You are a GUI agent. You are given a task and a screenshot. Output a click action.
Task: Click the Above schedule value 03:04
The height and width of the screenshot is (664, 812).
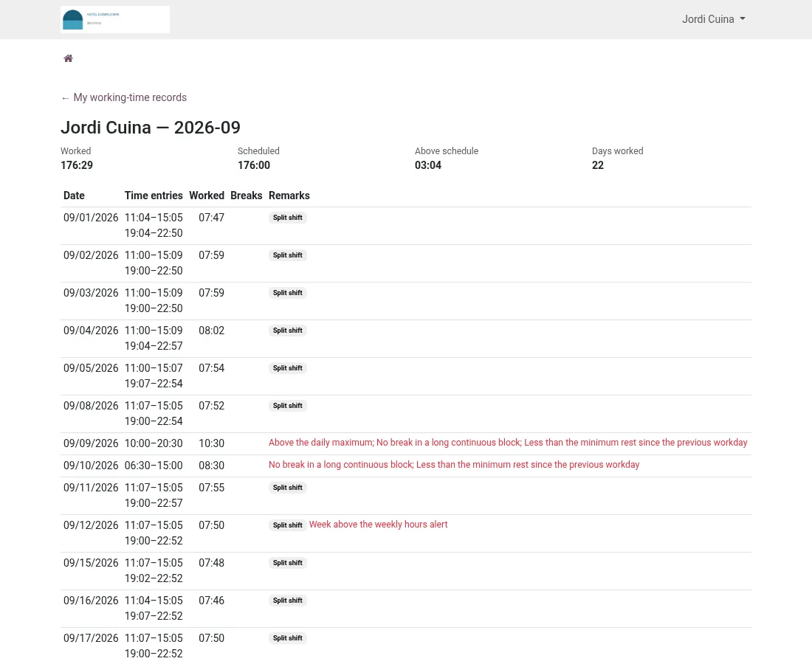click(x=428, y=165)
